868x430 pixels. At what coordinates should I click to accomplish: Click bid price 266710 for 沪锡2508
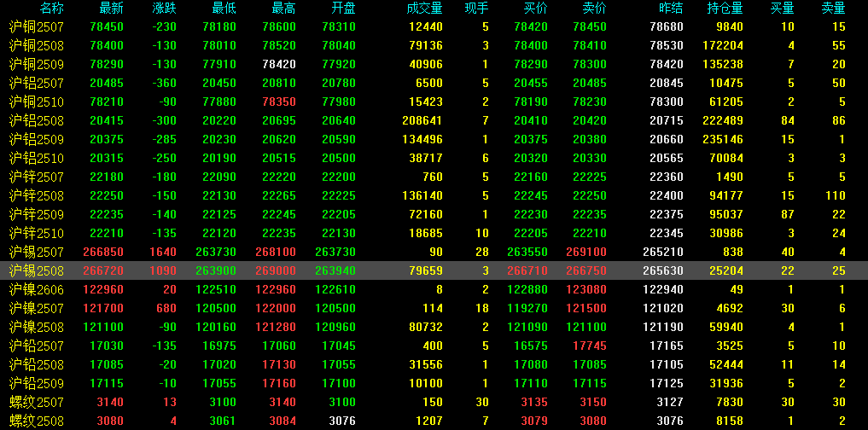tap(527, 270)
